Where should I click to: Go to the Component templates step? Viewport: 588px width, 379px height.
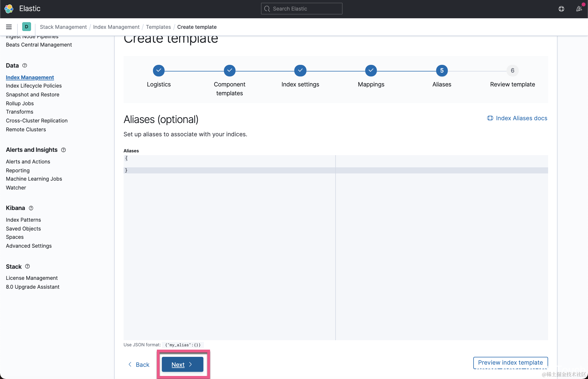click(229, 71)
